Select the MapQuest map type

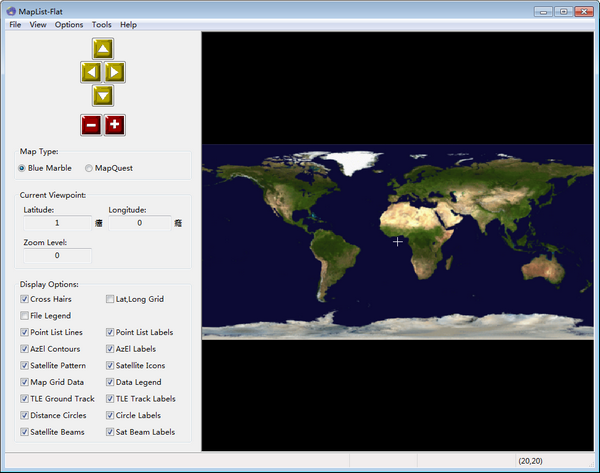tap(89, 168)
